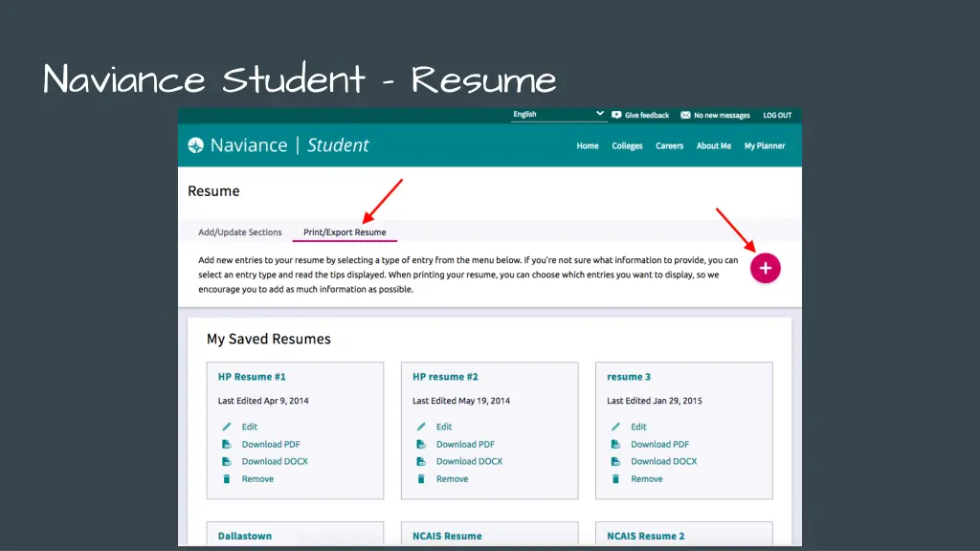
Task: Click PDF file icon for HP Resume #1
Action: [x=226, y=444]
